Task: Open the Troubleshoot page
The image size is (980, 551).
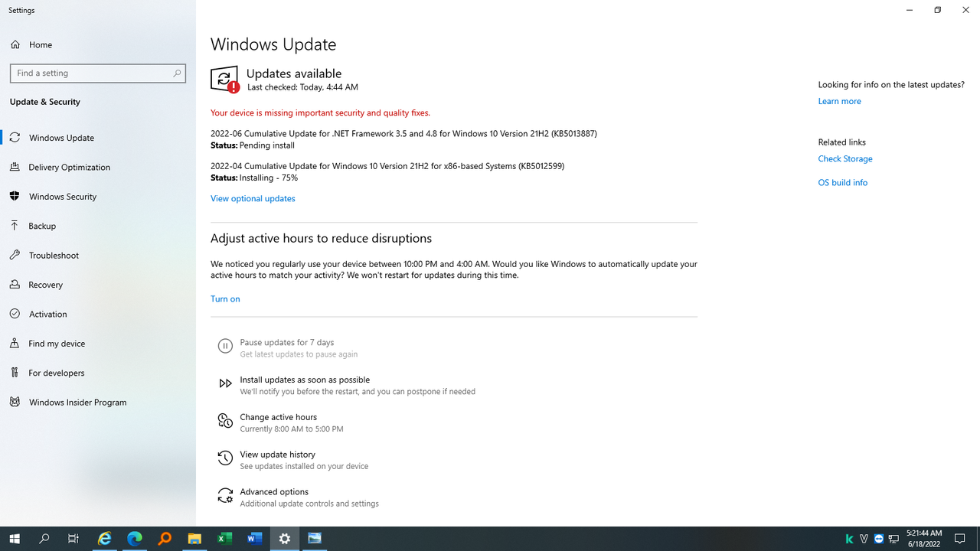Action: pos(98,255)
